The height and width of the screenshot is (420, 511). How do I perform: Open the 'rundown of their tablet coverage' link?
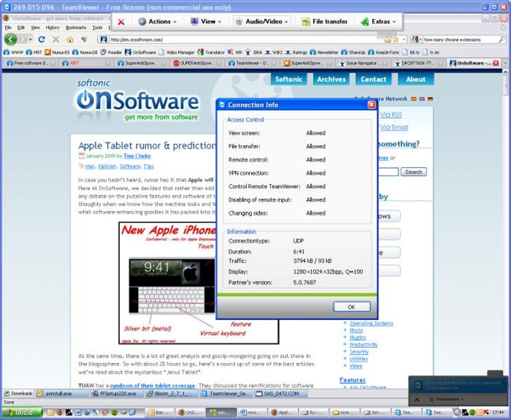[152, 385]
